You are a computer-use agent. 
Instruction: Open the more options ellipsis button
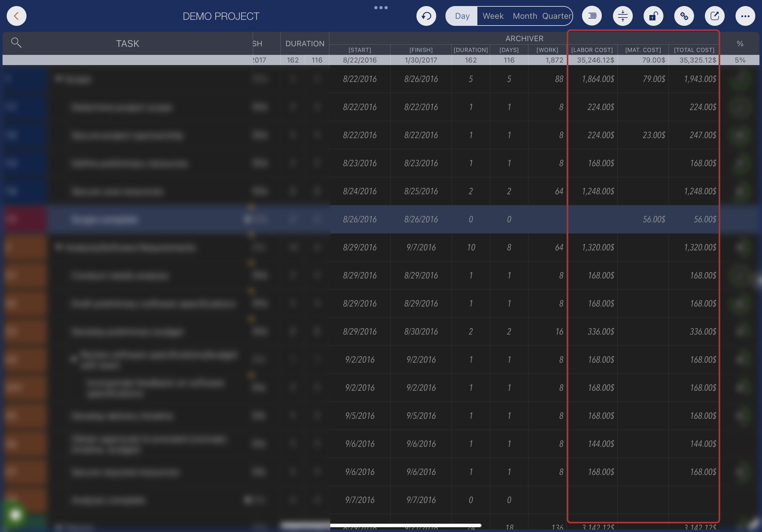pos(745,16)
